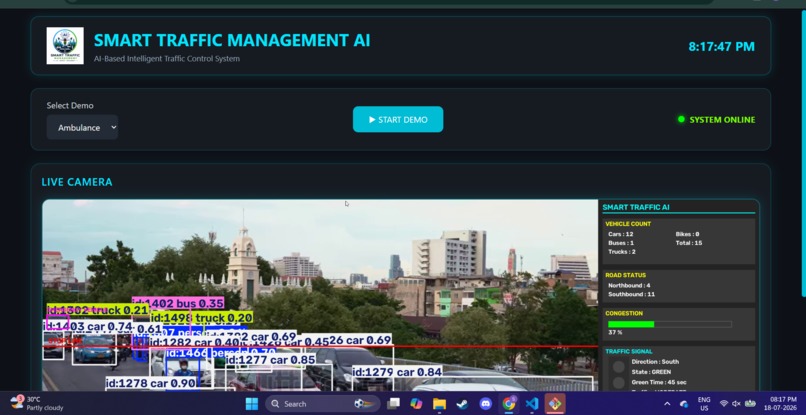Viewport: 806px width, 415px height.
Task: Click the green SYSTEM ONLINE indicator dot
Action: click(x=681, y=119)
